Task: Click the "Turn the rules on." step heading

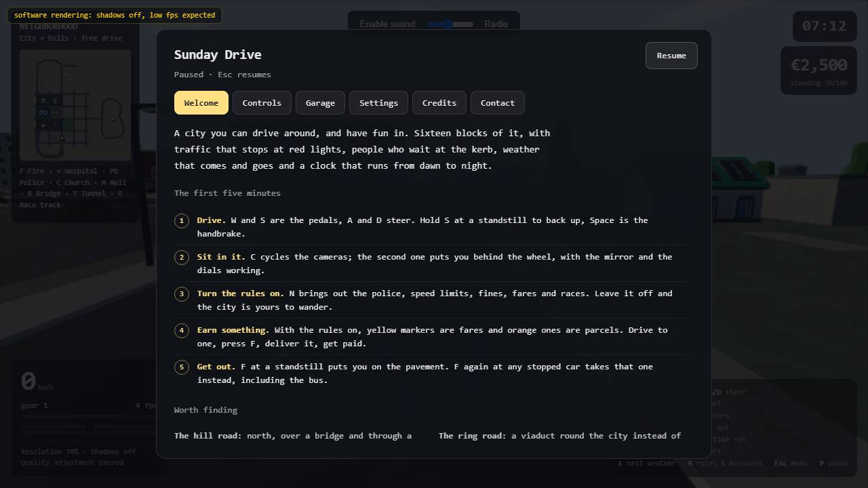Action: point(241,293)
